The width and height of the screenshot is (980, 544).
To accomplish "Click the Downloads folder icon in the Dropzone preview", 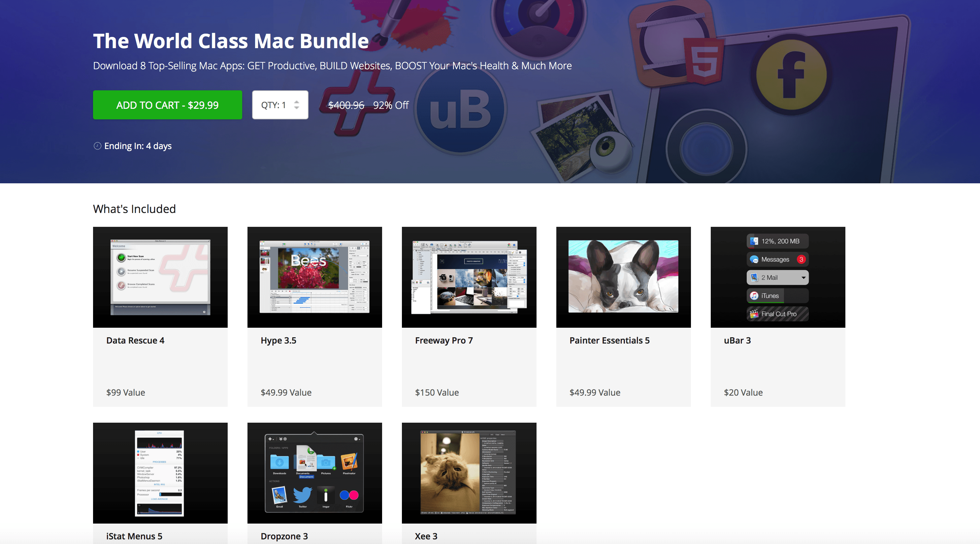I will tap(279, 462).
